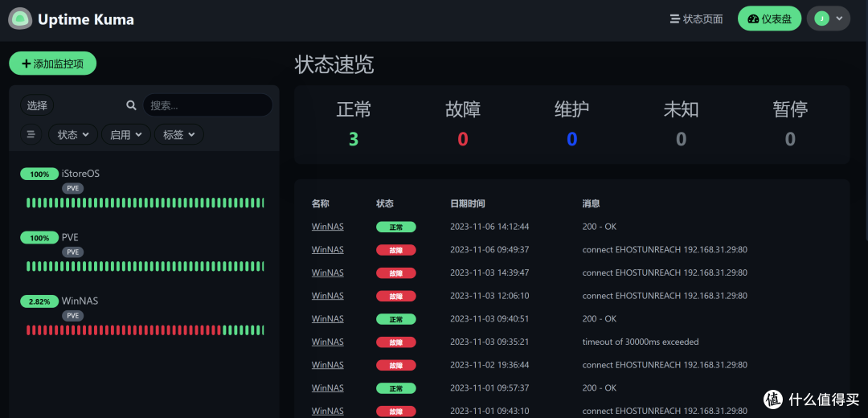
Task: Click 正常 badge in 2023-11-03 09:40:51 row
Action: point(395,319)
